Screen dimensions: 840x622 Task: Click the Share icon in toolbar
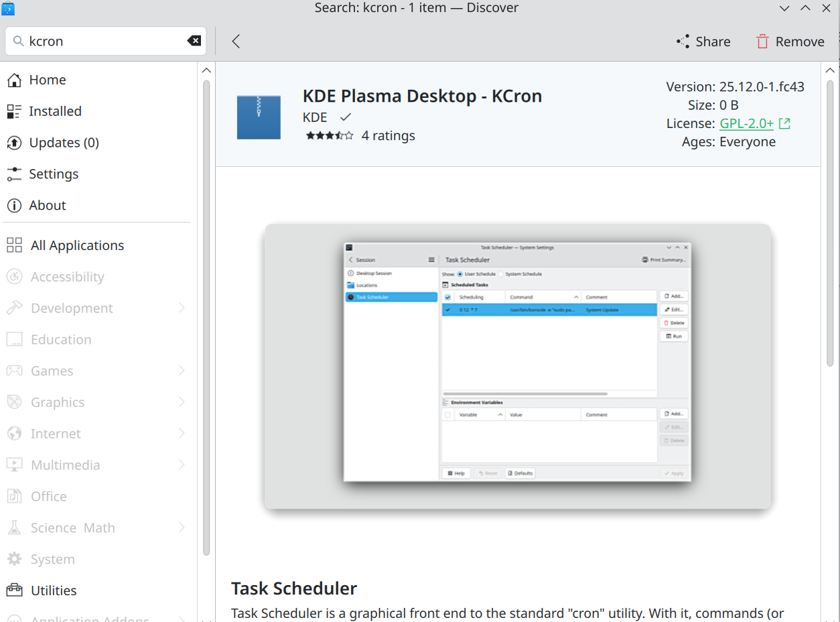pyautogui.click(x=683, y=42)
